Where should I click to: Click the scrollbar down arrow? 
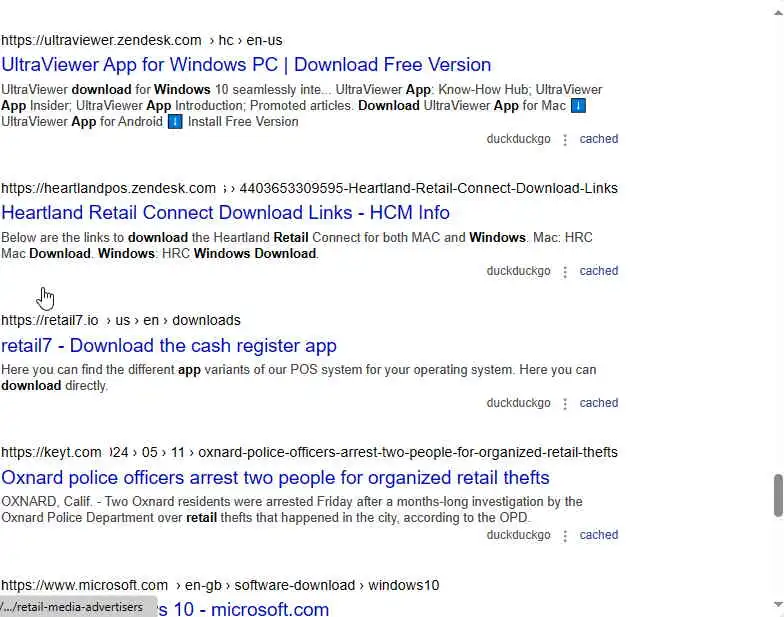click(x=778, y=604)
